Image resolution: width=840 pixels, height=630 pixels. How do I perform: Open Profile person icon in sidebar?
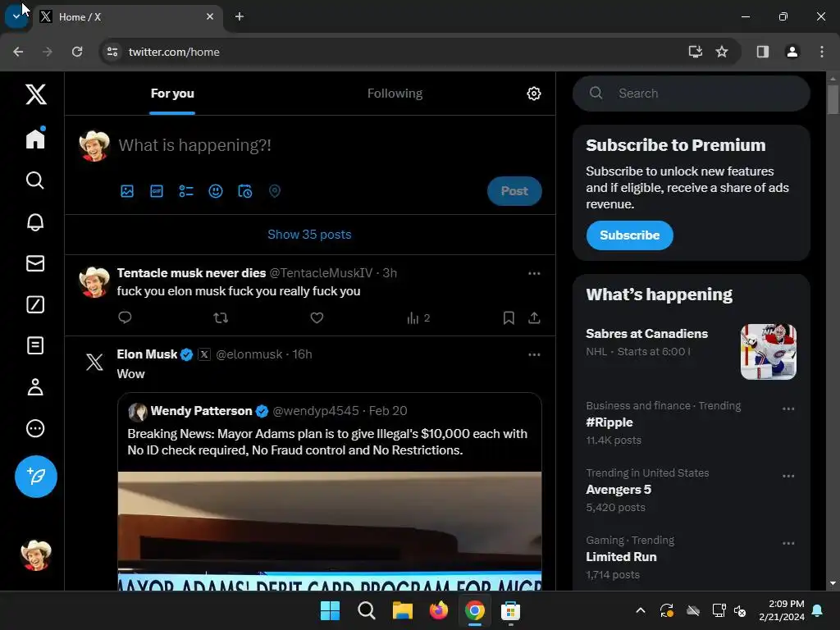(35, 387)
